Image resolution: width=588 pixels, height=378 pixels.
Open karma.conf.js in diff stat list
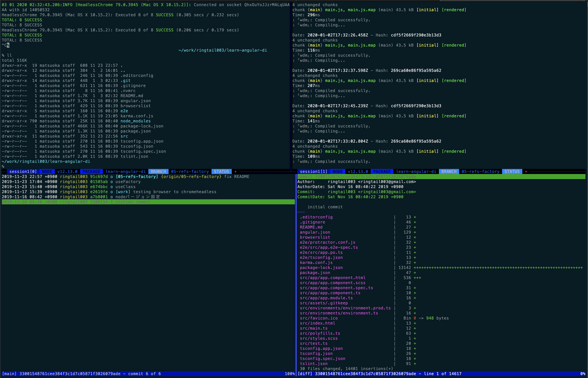pos(316,262)
